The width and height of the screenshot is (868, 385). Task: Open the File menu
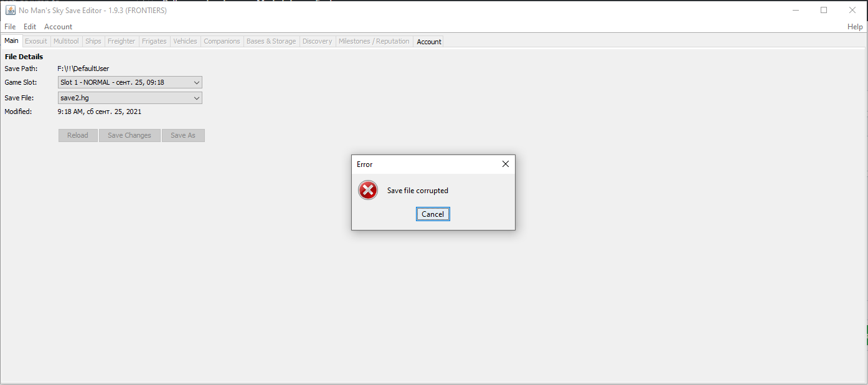(x=9, y=27)
